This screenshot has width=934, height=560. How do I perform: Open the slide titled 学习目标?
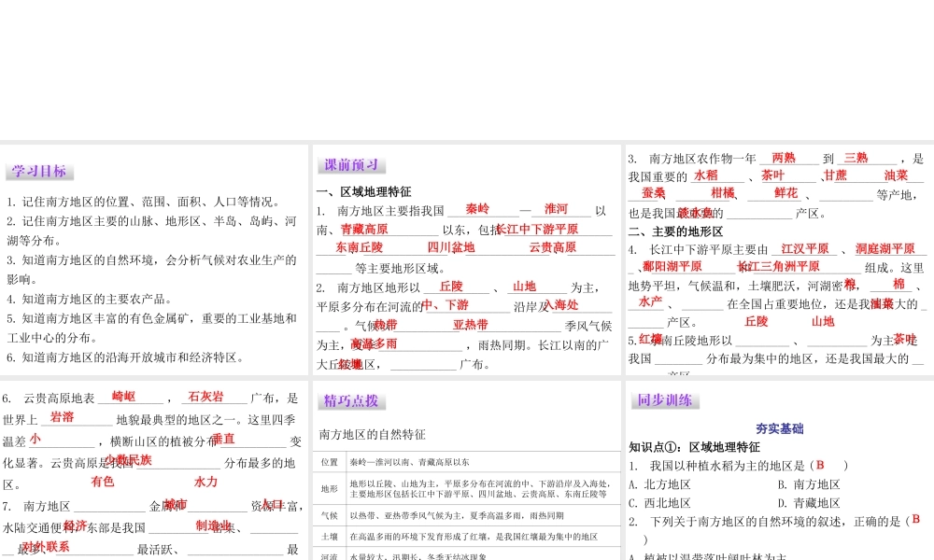click(154, 259)
